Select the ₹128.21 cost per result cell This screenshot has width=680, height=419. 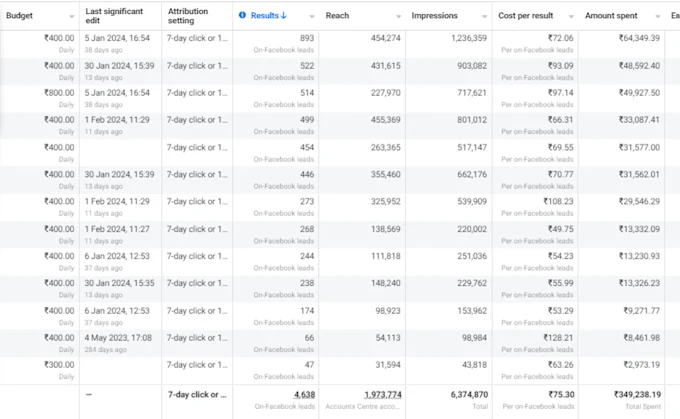tap(554, 337)
